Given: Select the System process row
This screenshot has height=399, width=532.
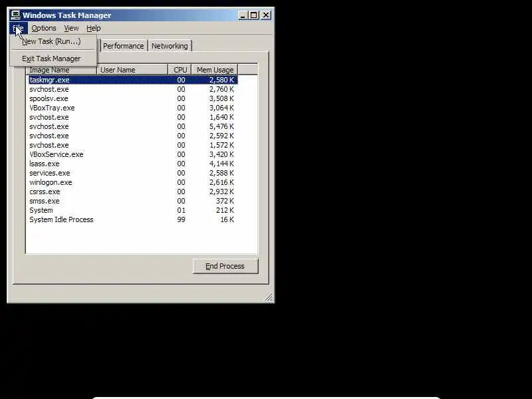Looking at the screenshot, I should [x=133, y=210].
